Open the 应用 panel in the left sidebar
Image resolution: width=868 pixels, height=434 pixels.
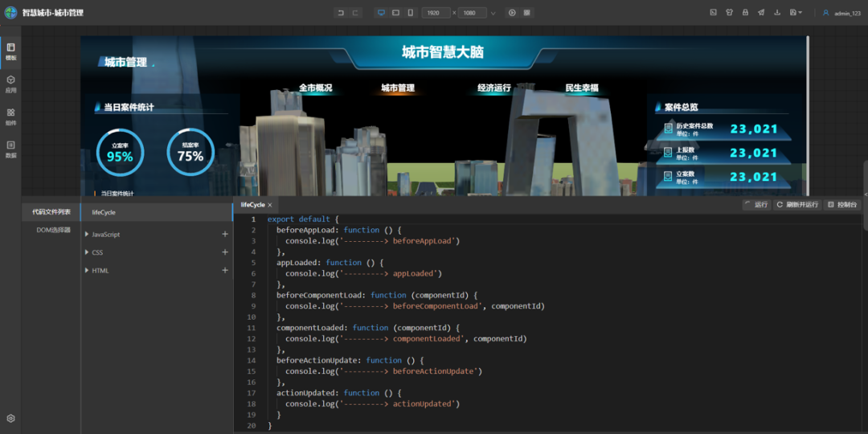pyautogui.click(x=10, y=84)
